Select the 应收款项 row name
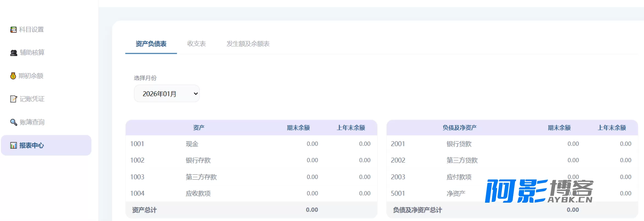Image resolution: width=644 pixels, height=221 pixels. [x=198, y=193]
